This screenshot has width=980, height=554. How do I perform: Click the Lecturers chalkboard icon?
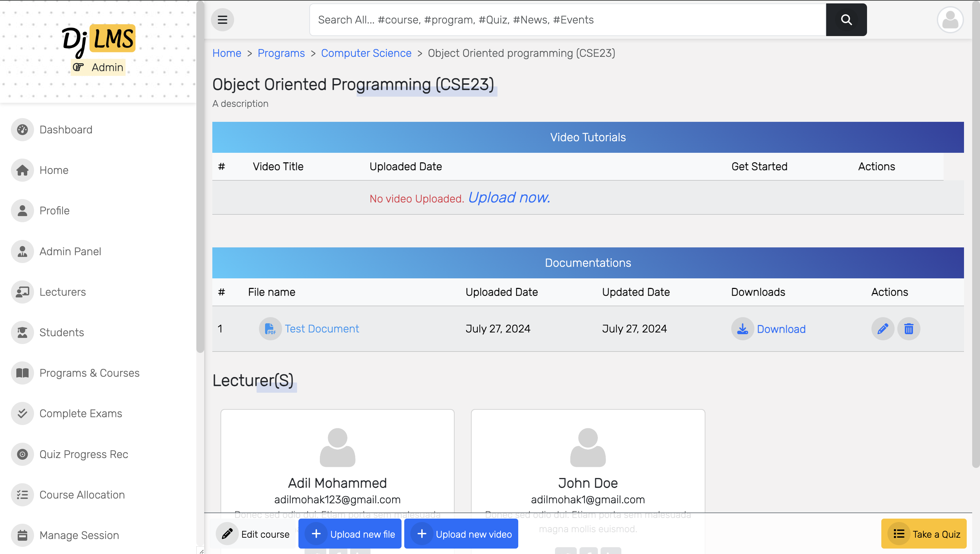pyautogui.click(x=22, y=292)
